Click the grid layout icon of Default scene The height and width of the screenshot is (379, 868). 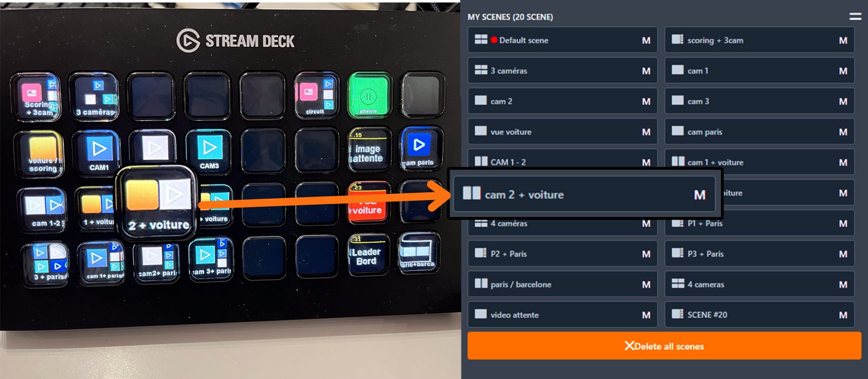click(481, 40)
